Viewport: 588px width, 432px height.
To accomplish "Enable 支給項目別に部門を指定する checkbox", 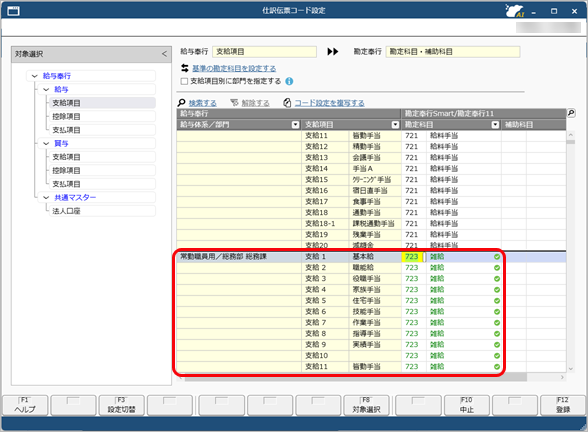I will (x=184, y=81).
